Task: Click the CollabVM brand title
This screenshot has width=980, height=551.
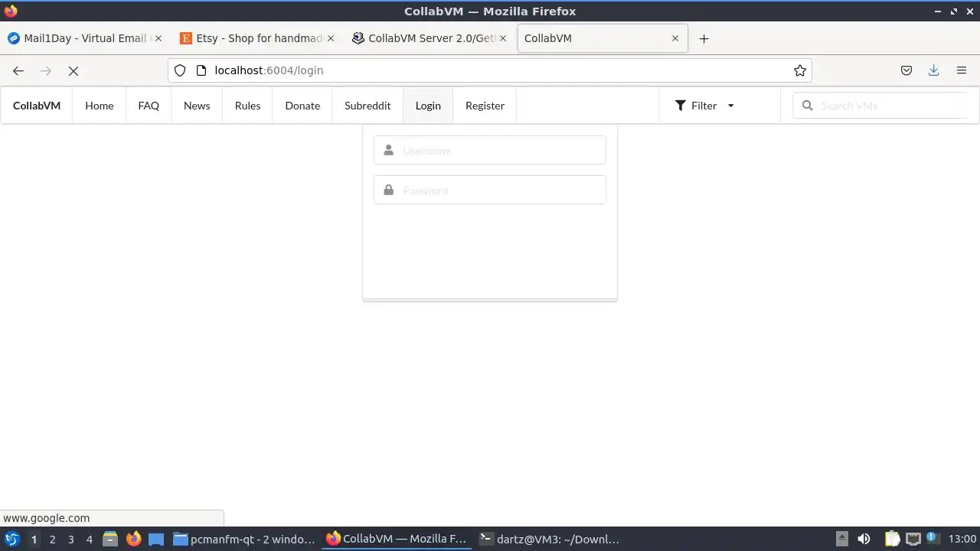Action: point(37,106)
